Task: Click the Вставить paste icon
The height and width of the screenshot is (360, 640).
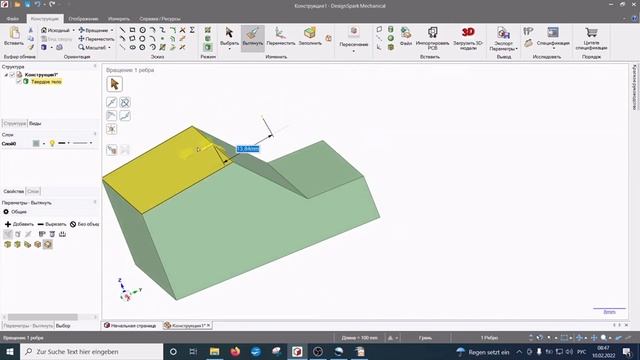Action: click(x=14, y=36)
